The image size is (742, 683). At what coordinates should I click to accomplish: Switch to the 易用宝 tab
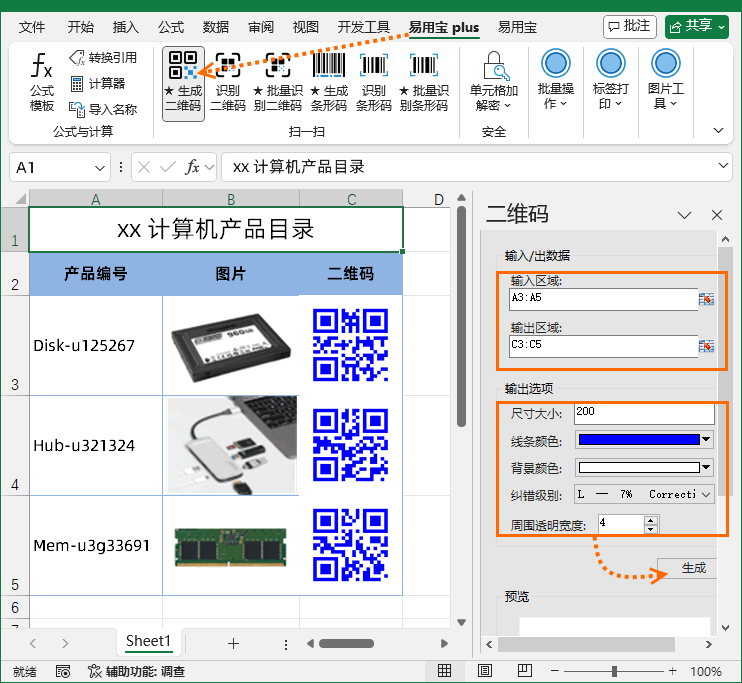coord(517,27)
